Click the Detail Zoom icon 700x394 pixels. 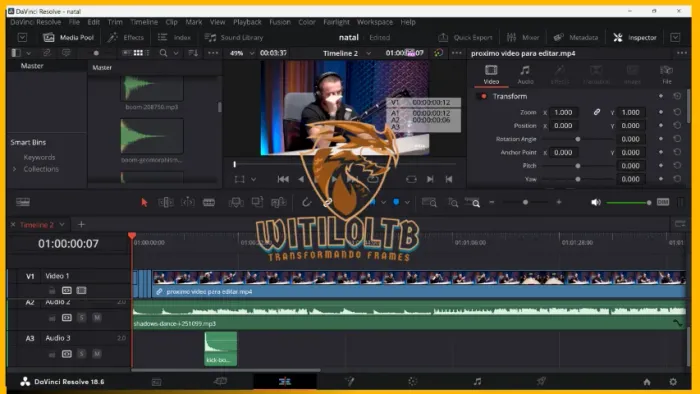click(453, 203)
